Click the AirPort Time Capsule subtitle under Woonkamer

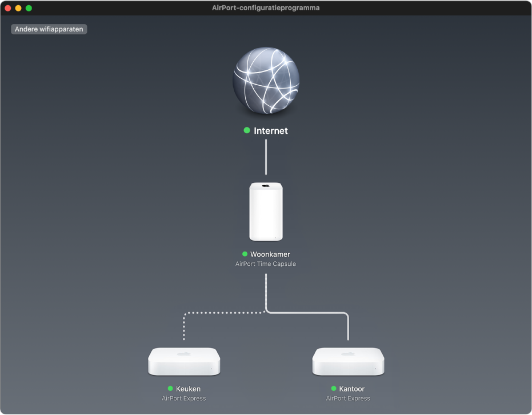pyautogui.click(x=266, y=264)
